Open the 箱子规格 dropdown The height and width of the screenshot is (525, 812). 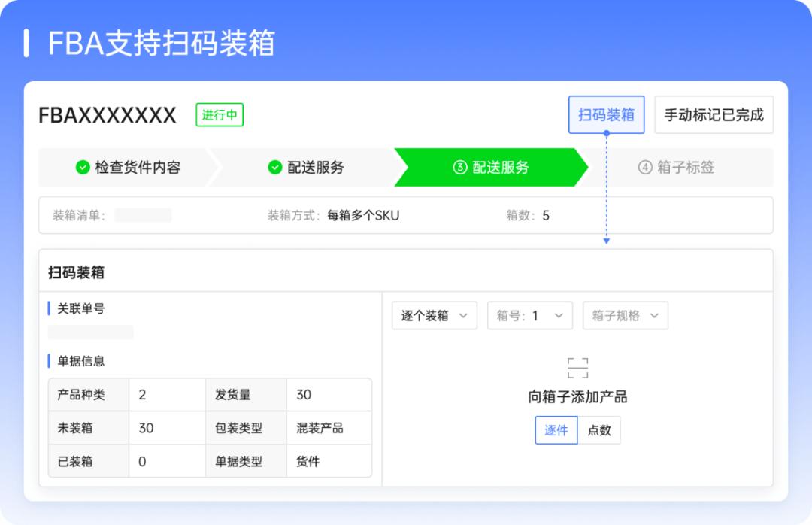626,316
